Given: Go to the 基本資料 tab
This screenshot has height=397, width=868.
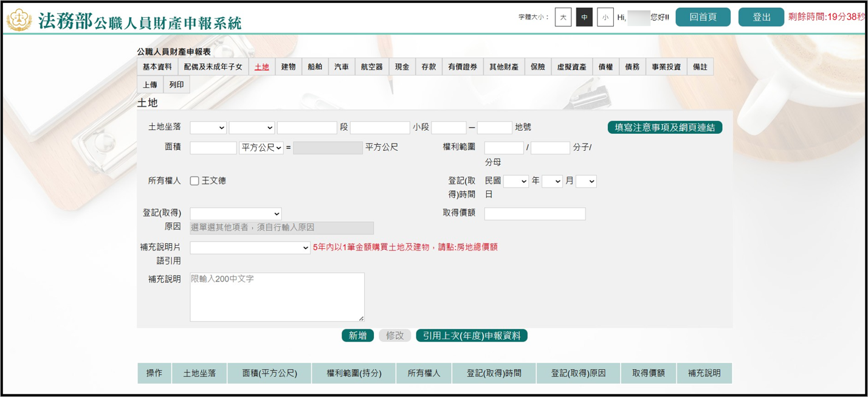Looking at the screenshot, I should click(x=157, y=67).
